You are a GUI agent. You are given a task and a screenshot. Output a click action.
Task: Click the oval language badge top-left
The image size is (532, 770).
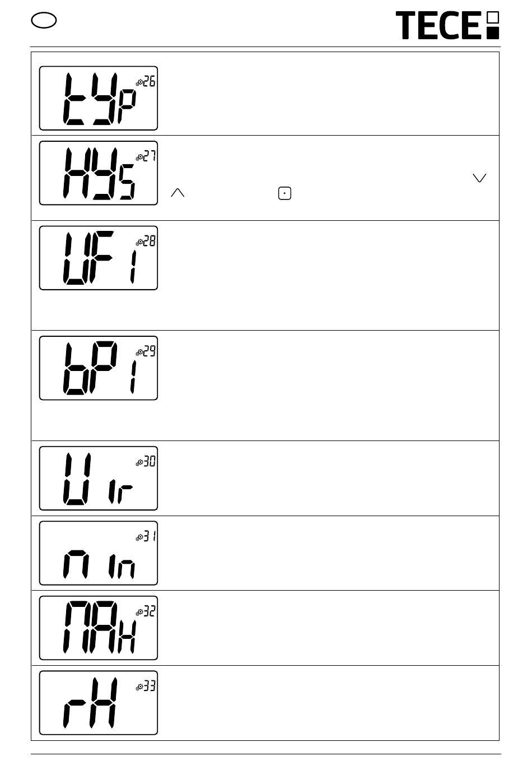[x=44, y=21]
